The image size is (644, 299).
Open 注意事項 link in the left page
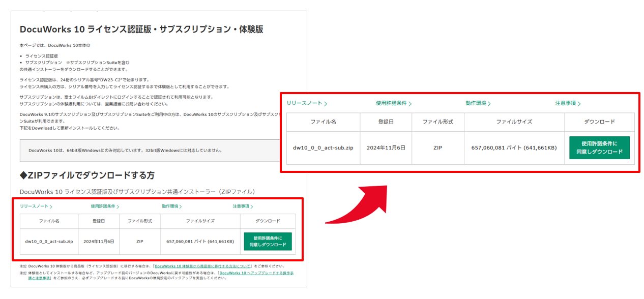point(243,206)
